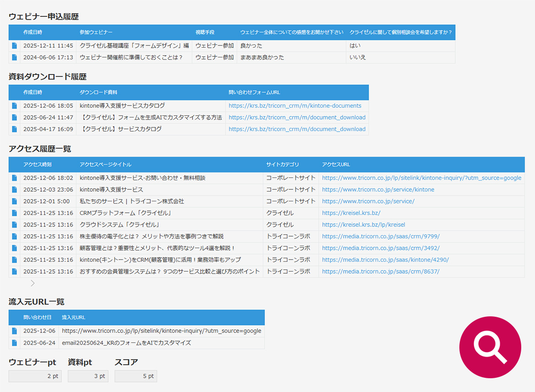
Task: Open record icon for 2025-12-11 webinar entry
Action: (14, 46)
